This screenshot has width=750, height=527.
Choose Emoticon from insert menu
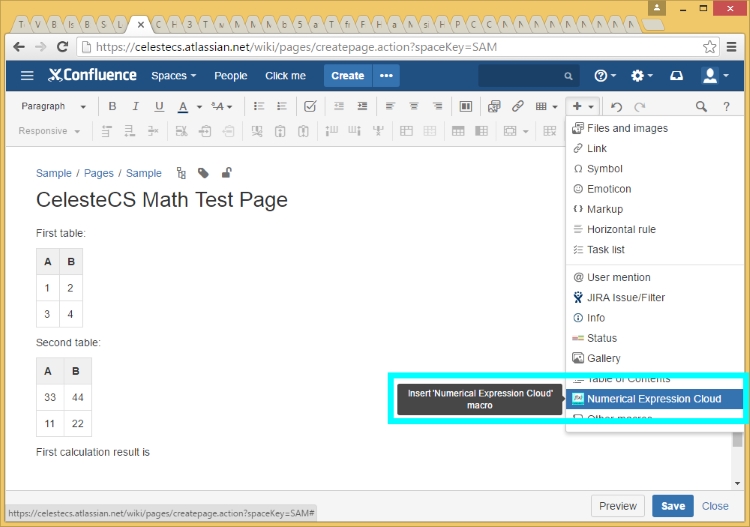pos(654,189)
